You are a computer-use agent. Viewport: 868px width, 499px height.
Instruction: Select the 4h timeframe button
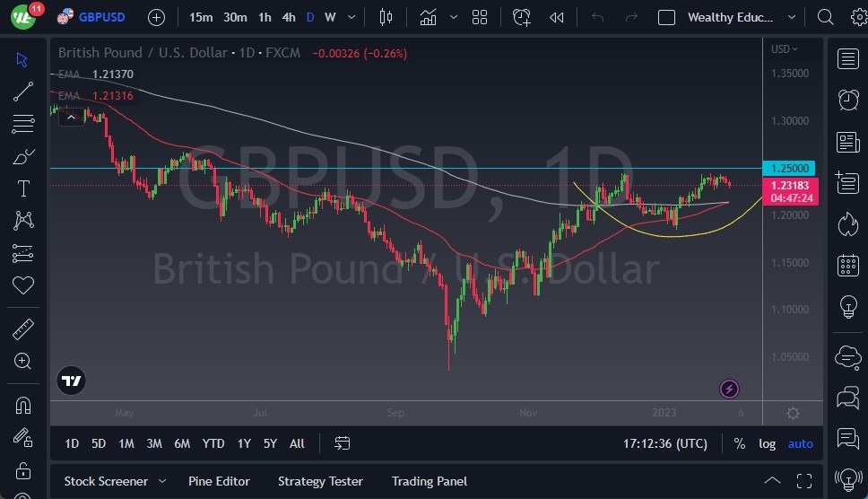(x=288, y=17)
